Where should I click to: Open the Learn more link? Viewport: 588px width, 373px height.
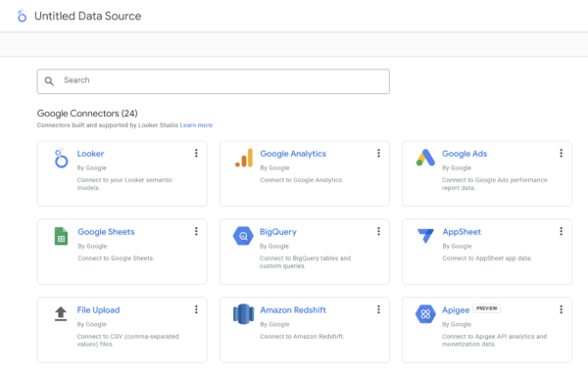click(196, 125)
